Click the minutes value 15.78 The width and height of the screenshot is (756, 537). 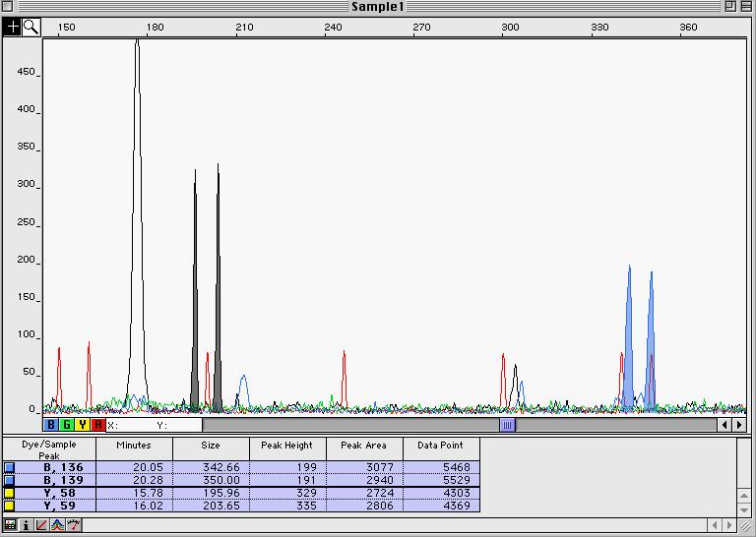tap(148, 493)
